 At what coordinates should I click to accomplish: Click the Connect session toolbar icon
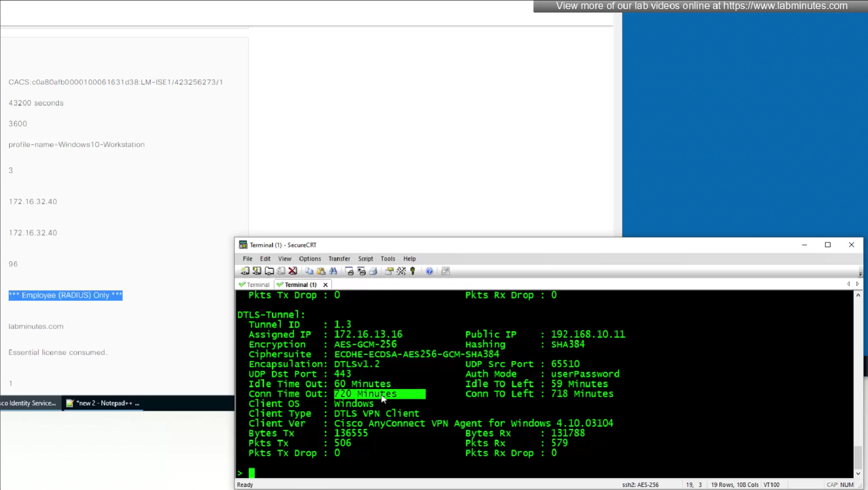[x=245, y=271]
